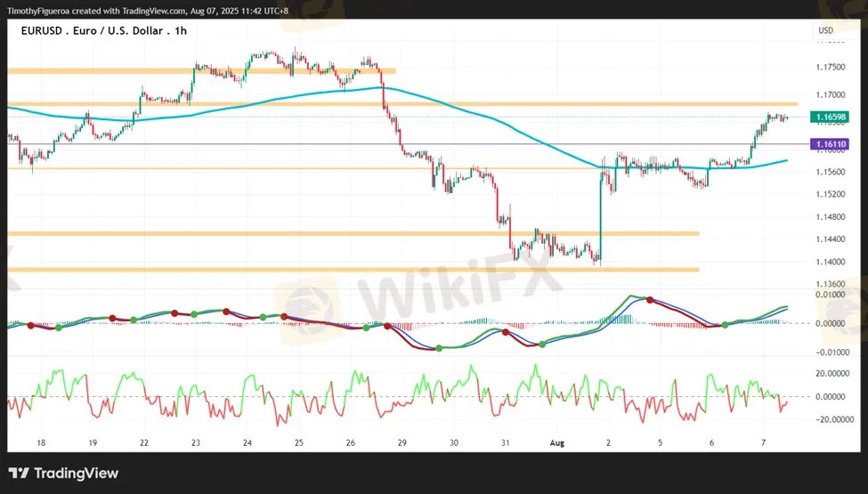This screenshot has height=494, width=868.
Task: Click date label 19 on time axis
Action: pos(93,443)
